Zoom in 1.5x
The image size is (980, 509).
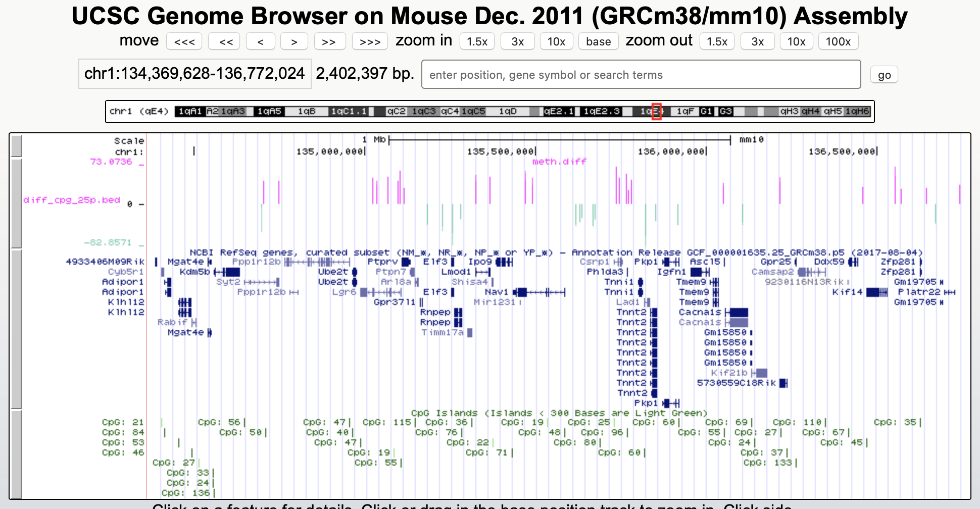477,41
